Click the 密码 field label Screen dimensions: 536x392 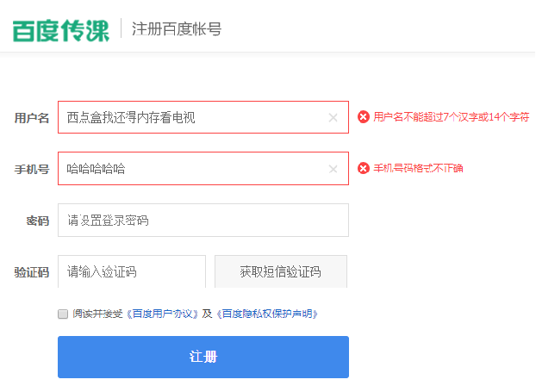click(x=38, y=221)
